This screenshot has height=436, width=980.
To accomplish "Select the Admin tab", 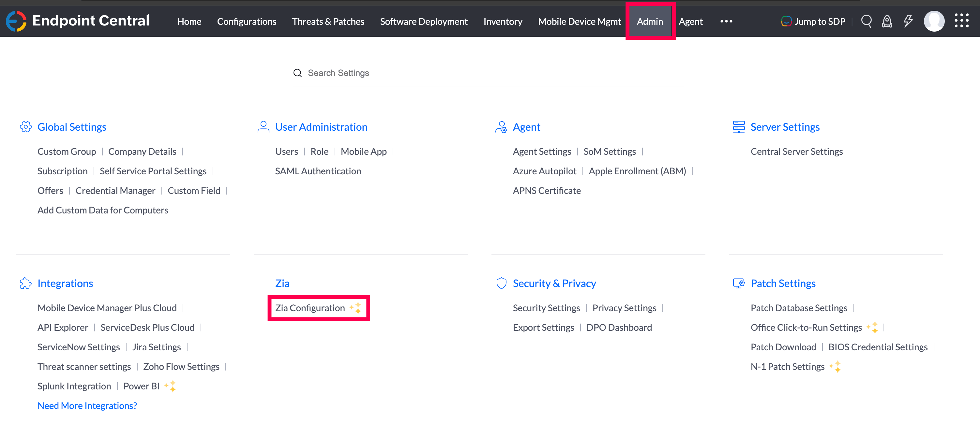I will (650, 22).
